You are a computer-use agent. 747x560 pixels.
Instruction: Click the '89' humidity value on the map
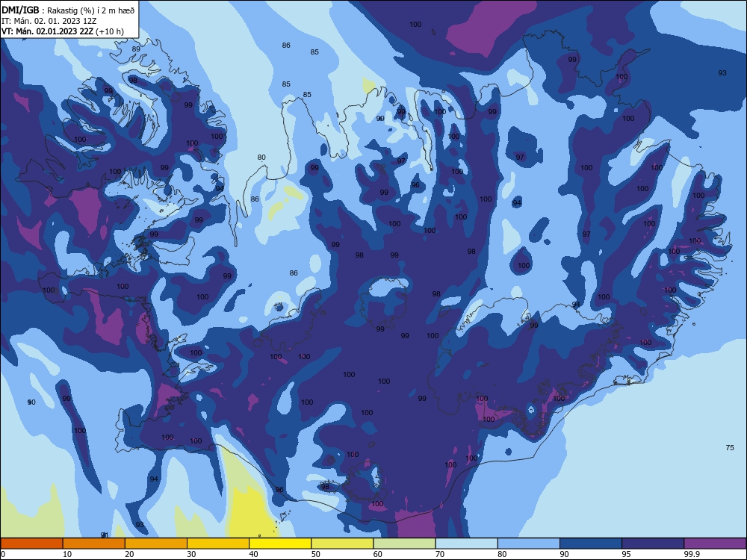136,49
